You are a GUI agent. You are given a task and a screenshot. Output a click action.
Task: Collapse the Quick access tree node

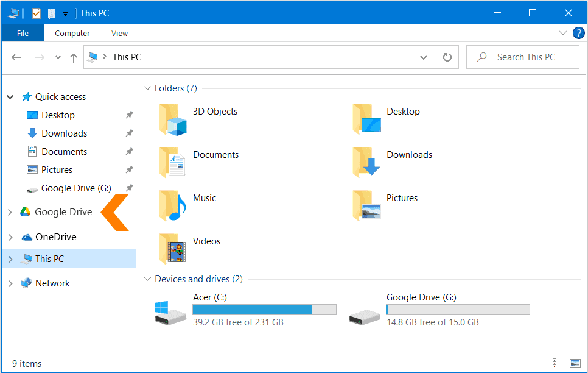(x=10, y=97)
